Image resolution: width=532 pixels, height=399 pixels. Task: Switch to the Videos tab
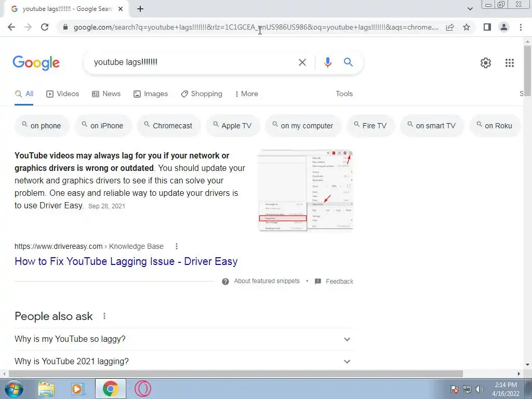coord(63,94)
